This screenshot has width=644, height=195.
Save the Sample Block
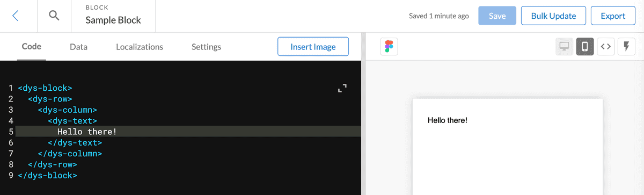click(497, 16)
